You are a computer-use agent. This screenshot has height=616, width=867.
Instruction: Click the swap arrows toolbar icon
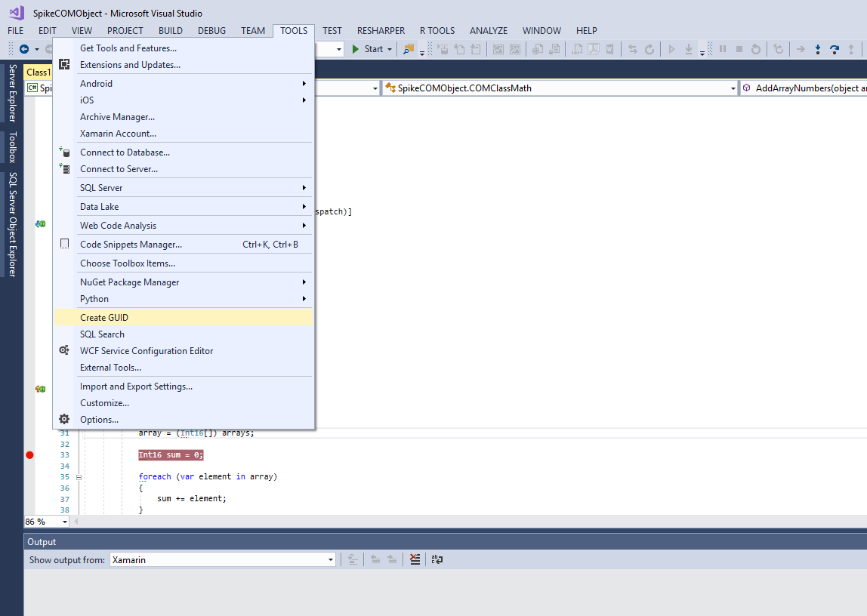[x=633, y=49]
